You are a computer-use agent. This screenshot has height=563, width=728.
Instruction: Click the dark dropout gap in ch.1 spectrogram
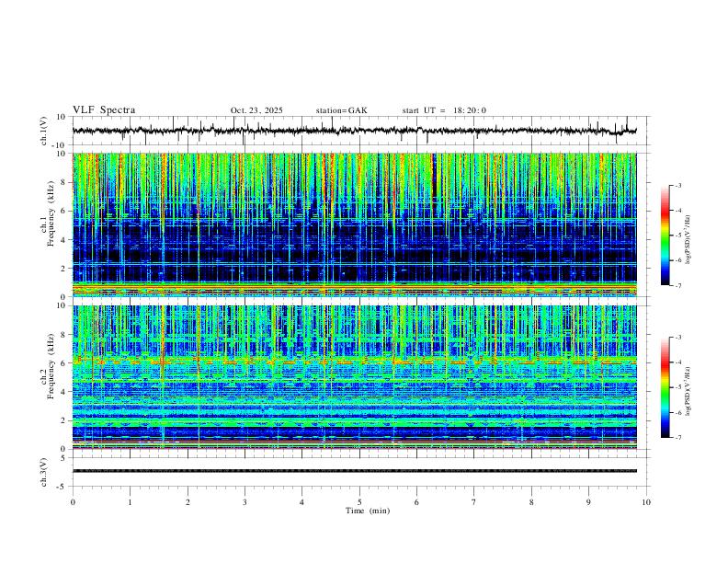(x=435, y=177)
